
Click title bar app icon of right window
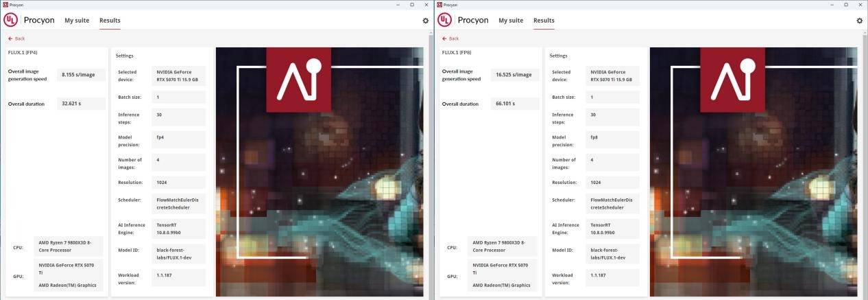tap(439, 4)
